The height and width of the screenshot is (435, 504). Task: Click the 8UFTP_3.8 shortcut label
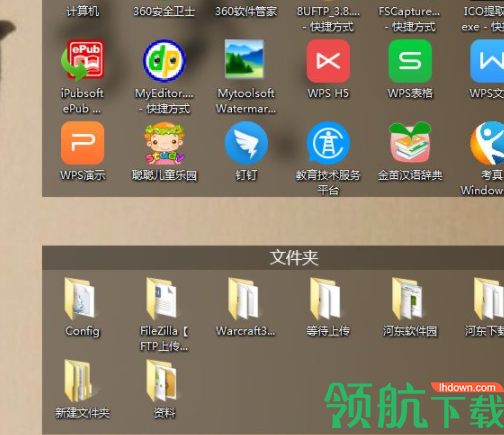pos(328,19)
